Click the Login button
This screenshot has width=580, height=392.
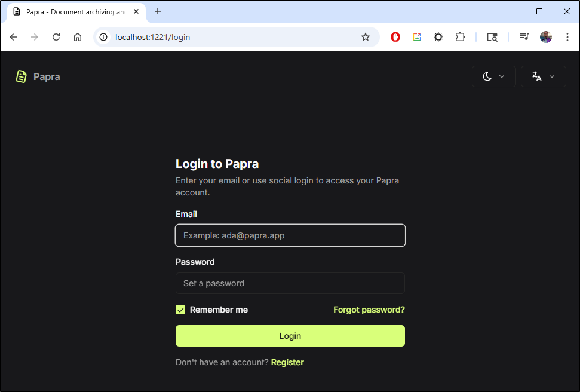click(290, 336)
